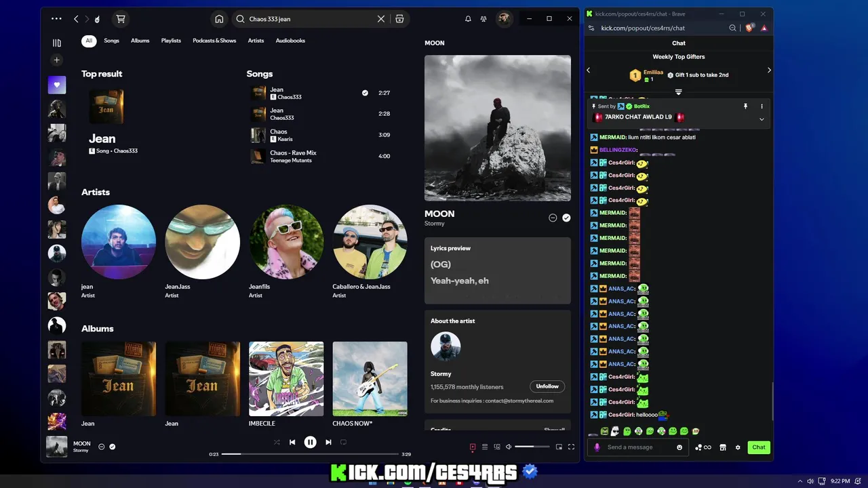Viewport: 868px width, 488px height.
Task: Pause the track with the pause button
Action: coord(310,443)
